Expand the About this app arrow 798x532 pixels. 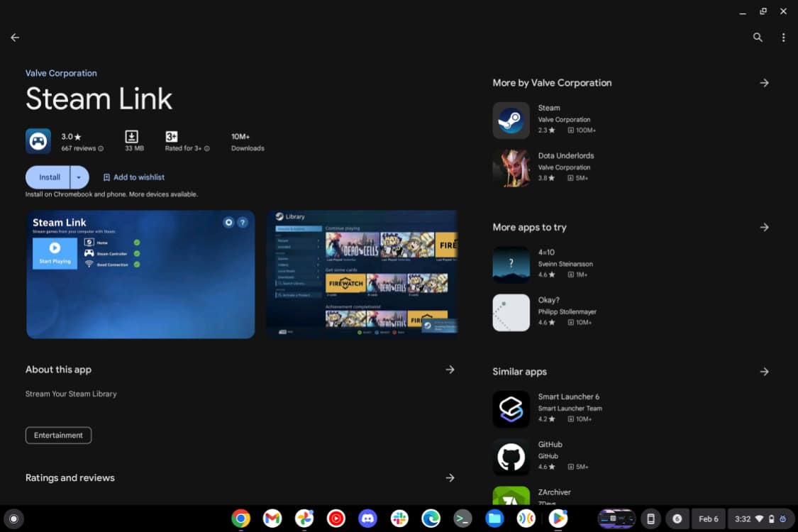tap(450, 370)
